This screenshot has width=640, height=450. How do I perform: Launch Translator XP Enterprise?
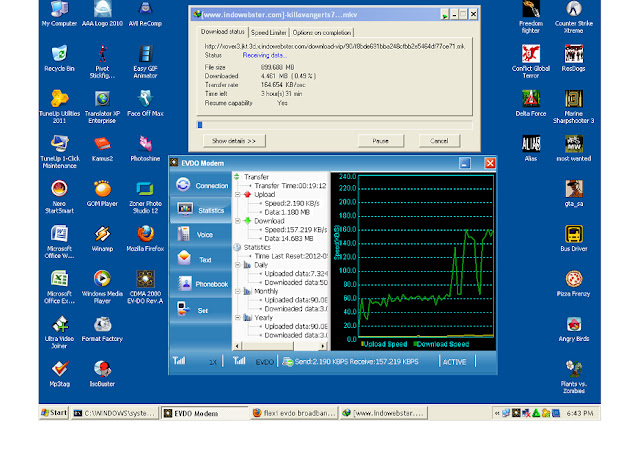click(x=102, y=107)
